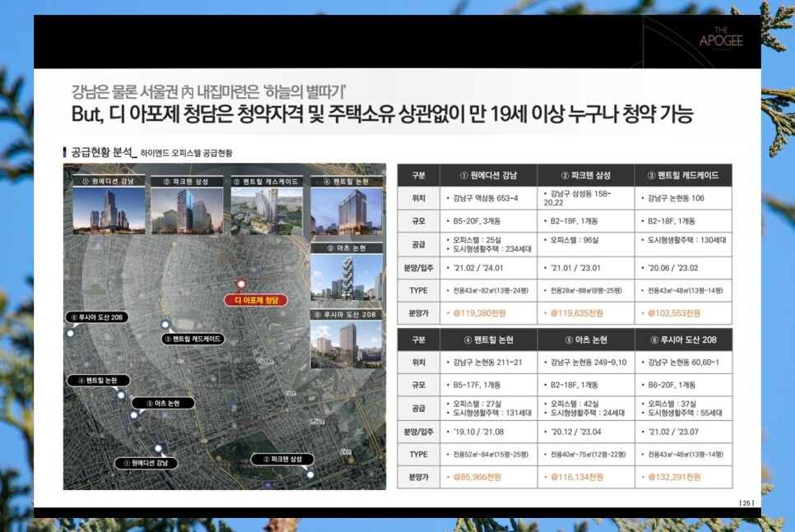Select the ③ 펜트힐 캐스케이드 map label
The height and width of the screenshot is (532, 795).
point(193,339)
